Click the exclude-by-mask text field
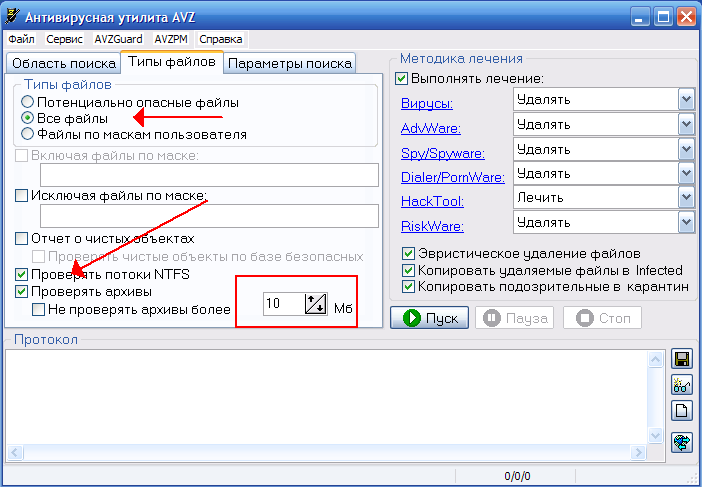Viewport: 702px width, 487px height. click(x=209, y=216)
